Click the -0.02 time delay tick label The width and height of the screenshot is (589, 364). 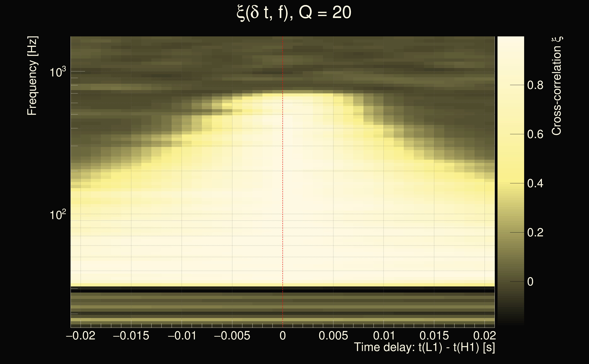click(81, 336)
